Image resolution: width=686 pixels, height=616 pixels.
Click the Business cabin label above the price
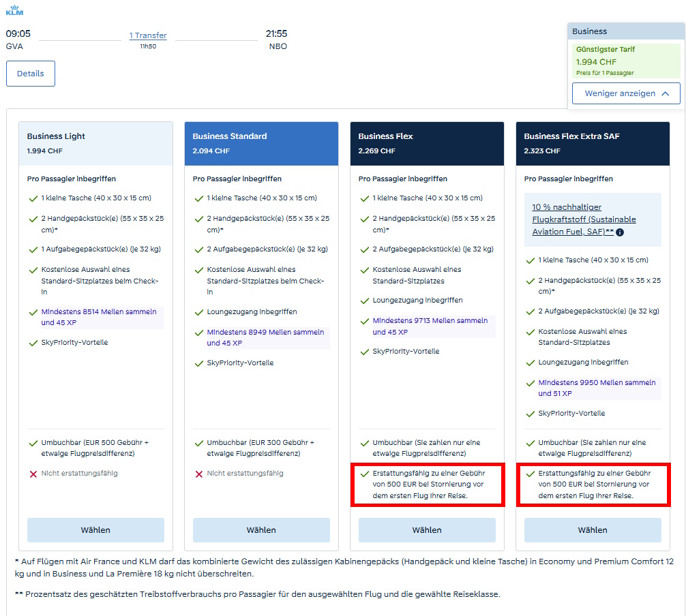[588, 31]
